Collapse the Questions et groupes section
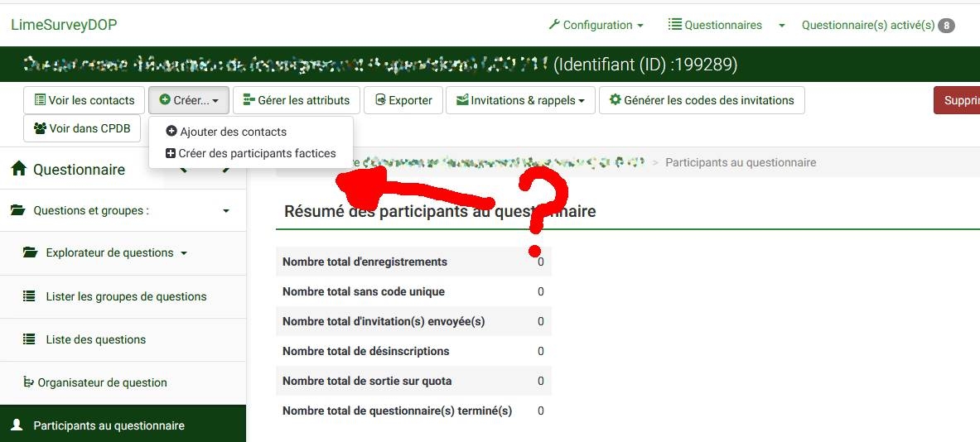 [226, 211]
